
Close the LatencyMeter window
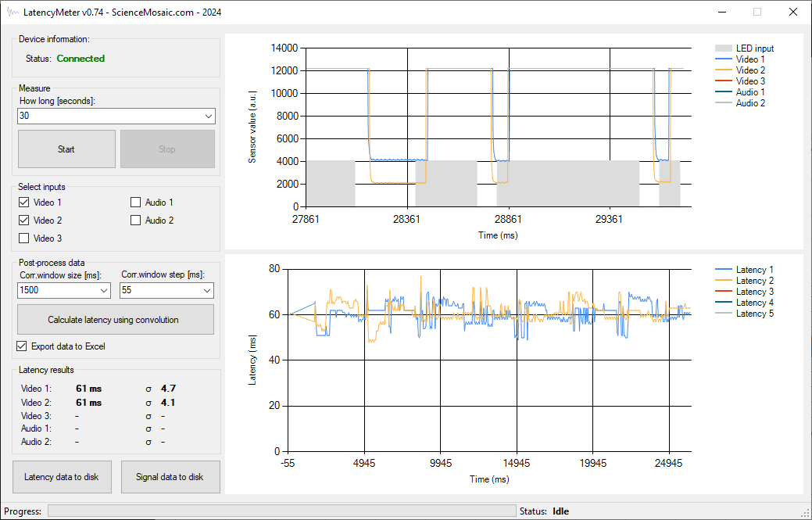[792, 12]
